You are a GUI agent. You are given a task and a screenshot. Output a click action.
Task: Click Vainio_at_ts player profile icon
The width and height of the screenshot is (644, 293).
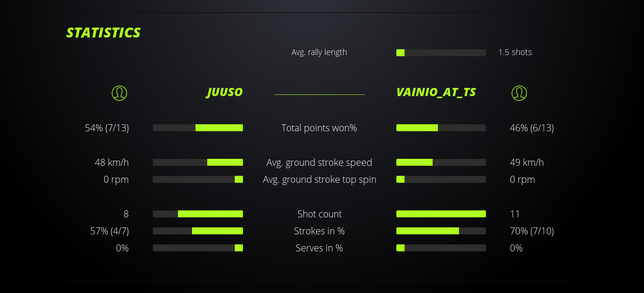pos(519,93)
